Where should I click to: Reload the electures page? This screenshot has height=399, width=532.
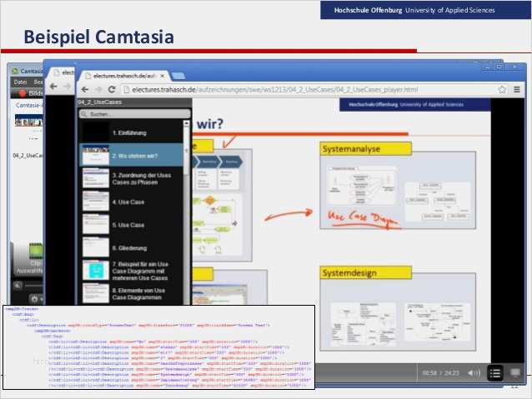click(x=110, y=89)
